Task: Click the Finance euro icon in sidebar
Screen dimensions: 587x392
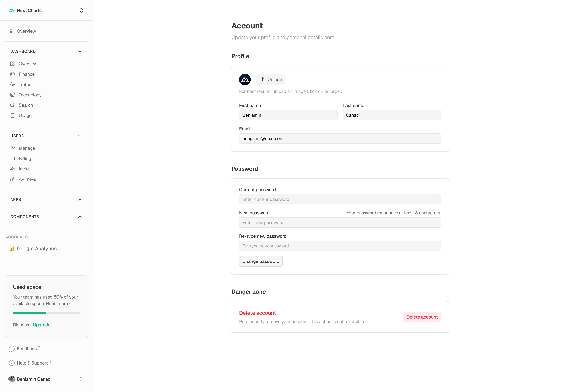Action: coord(12,74)
